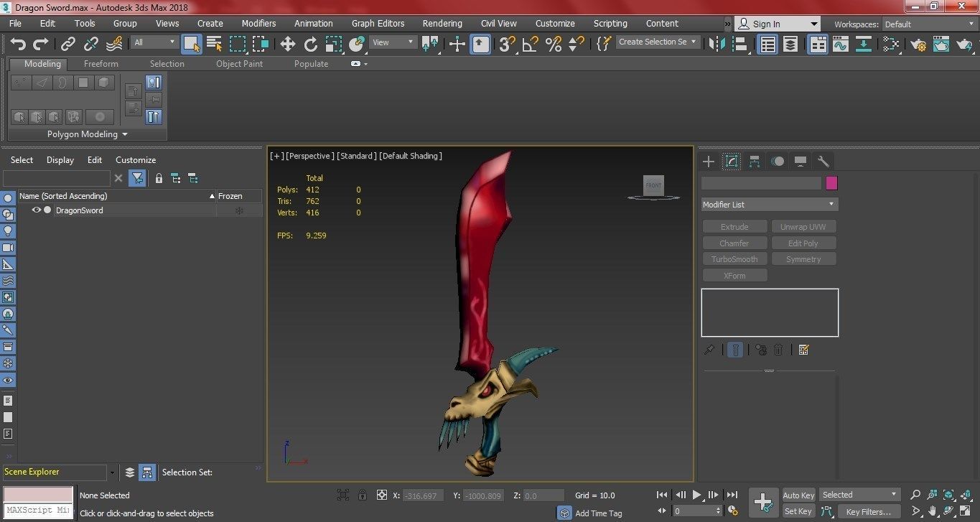The width and height of the screenshot is (980, 522).
Task: Expand the Modifier List dropdown
Action: 770,205
